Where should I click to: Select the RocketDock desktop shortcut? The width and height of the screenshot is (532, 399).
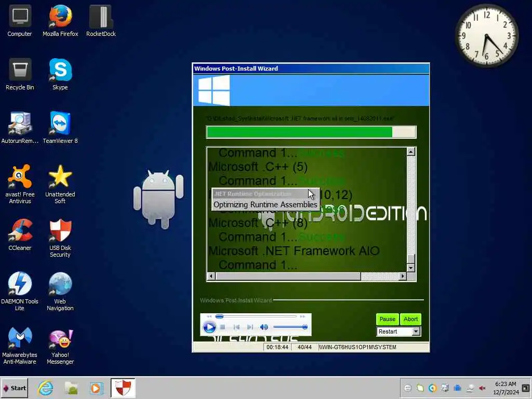pos(101,21)
